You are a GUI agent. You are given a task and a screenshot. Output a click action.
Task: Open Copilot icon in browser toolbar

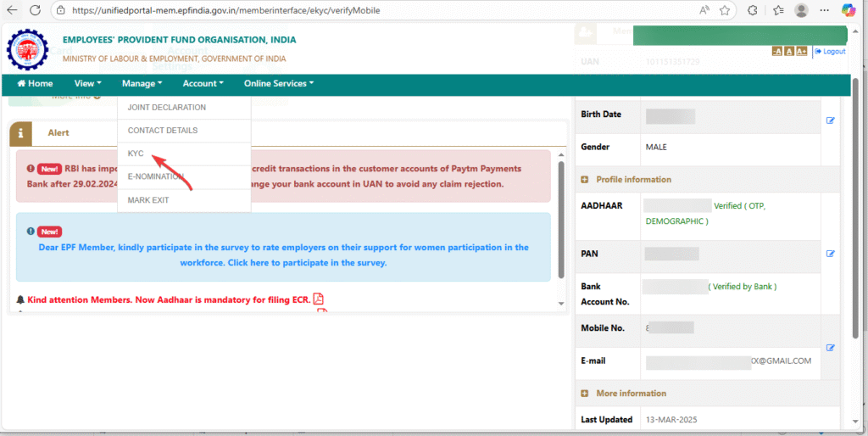[x=849, y=10]
